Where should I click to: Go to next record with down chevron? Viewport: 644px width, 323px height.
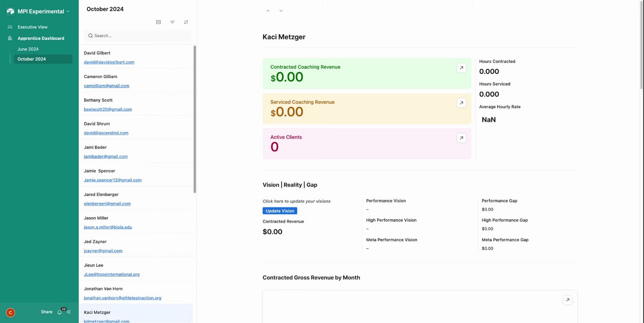coord(281,11)
